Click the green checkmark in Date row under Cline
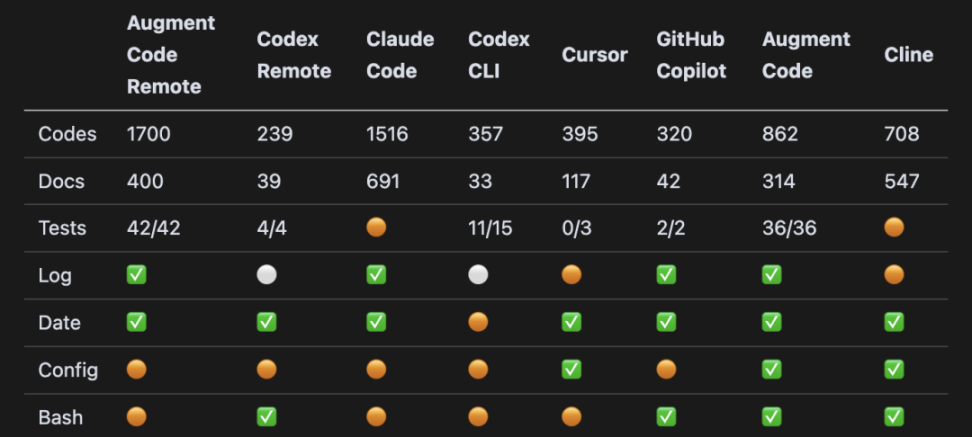 click(x=894, y=323)
